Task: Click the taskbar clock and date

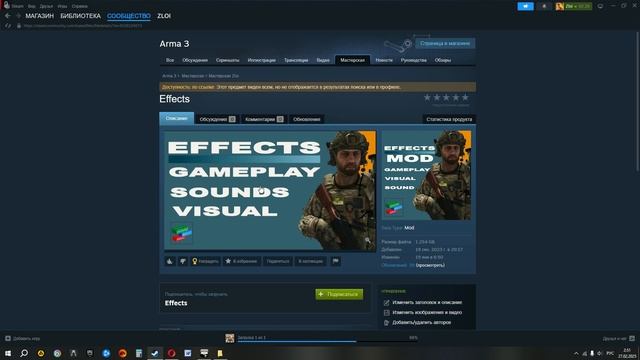Action: point(627,353)
